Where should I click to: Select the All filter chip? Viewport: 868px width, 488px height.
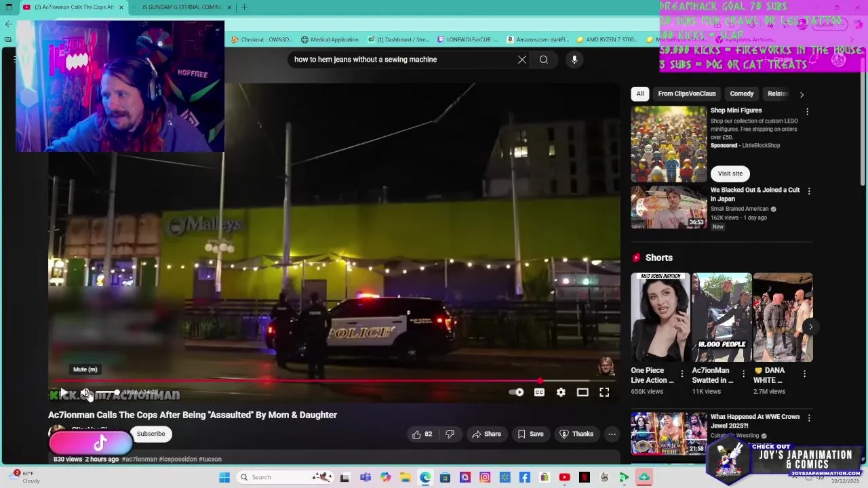(640, 94)
